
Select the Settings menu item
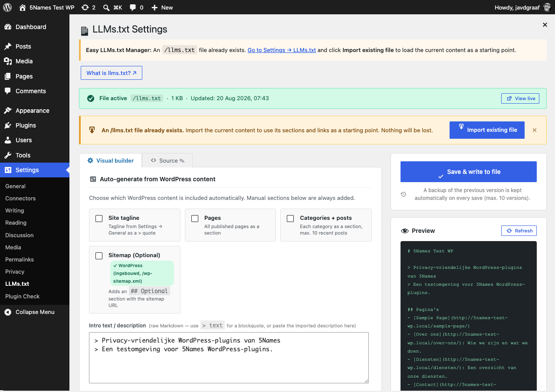pos(35,170)
